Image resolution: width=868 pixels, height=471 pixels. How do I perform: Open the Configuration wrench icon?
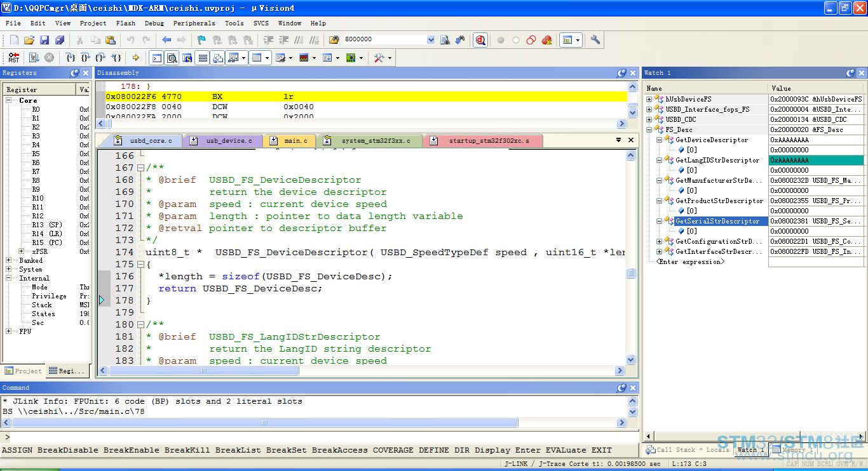point(595,40)
